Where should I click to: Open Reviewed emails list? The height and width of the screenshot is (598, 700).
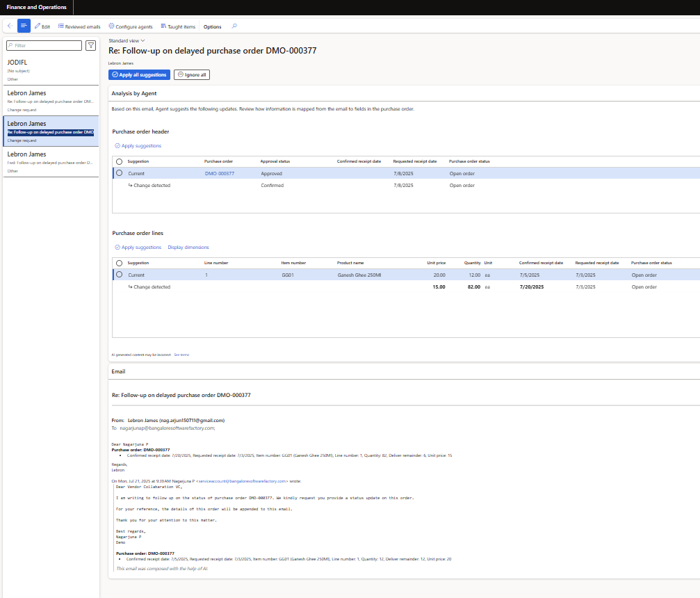click(x=79, y=26)
